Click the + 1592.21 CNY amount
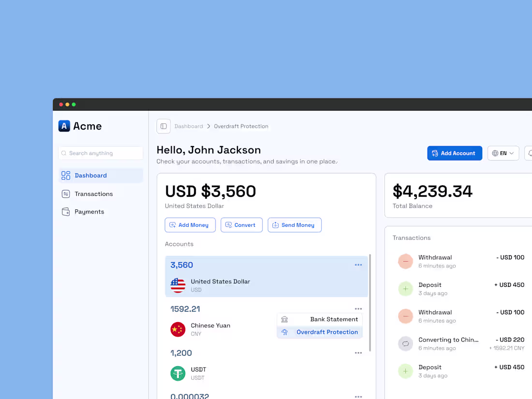 click(x=506, y=348)
